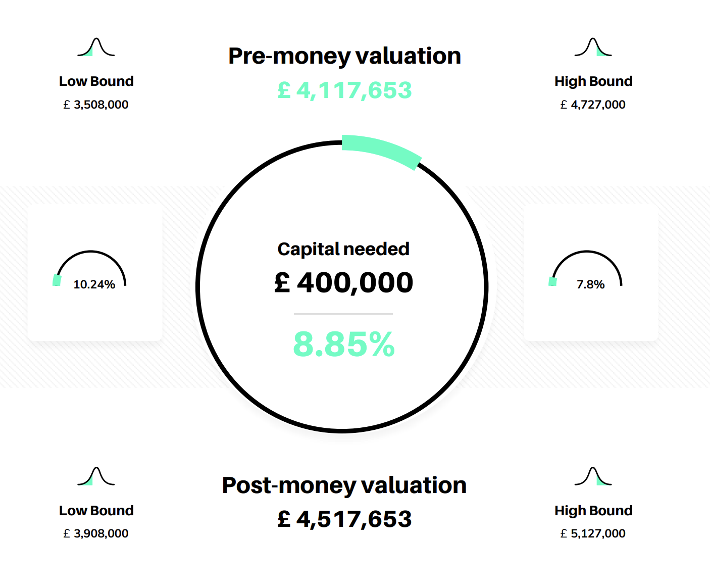Click the £ 3,908,000 post-money low bound
710x588 pixels.
click(96, 533)
